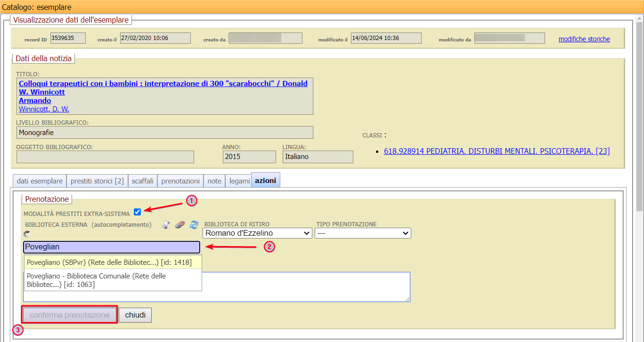Go to the scaffali tab
The height and width of the screenshot is (342, 644).
(143, 181)
